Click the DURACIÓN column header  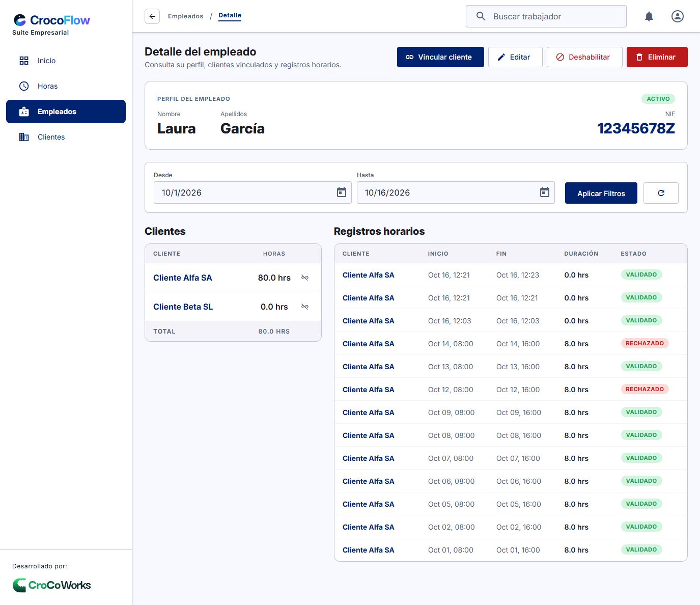581,254
